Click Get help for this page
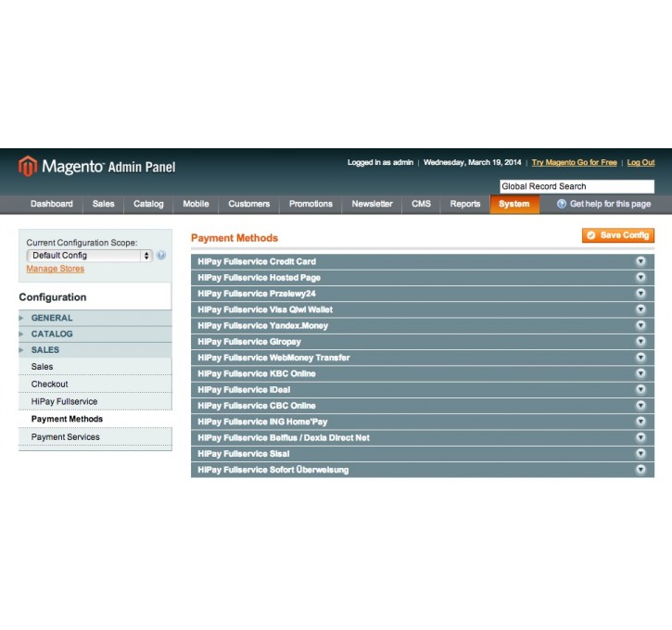The image size is (672, 630). pyautogui.click(x=610, y=204)
